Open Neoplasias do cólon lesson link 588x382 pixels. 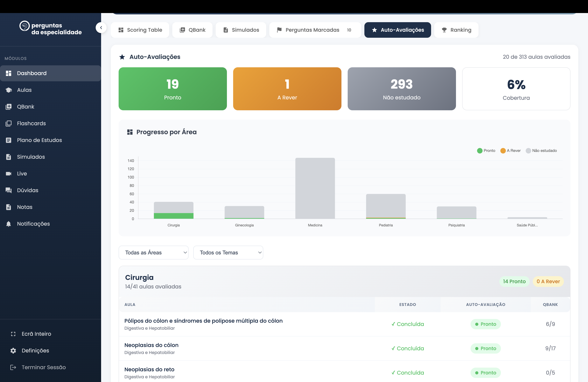[151, 345]
